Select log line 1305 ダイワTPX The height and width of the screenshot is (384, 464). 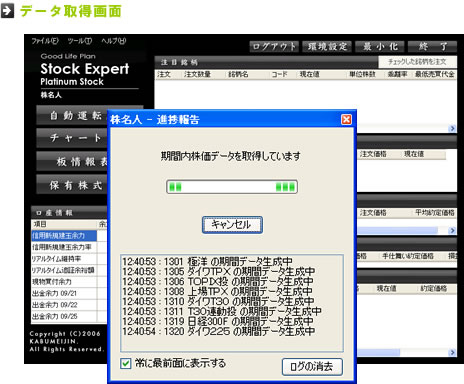(219, 272)
